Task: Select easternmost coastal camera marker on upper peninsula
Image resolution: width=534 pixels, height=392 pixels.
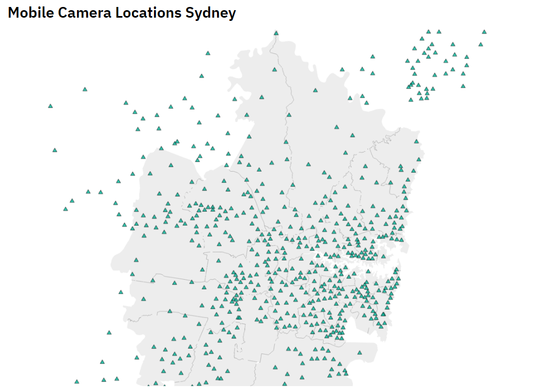Action: pos(416,142)
